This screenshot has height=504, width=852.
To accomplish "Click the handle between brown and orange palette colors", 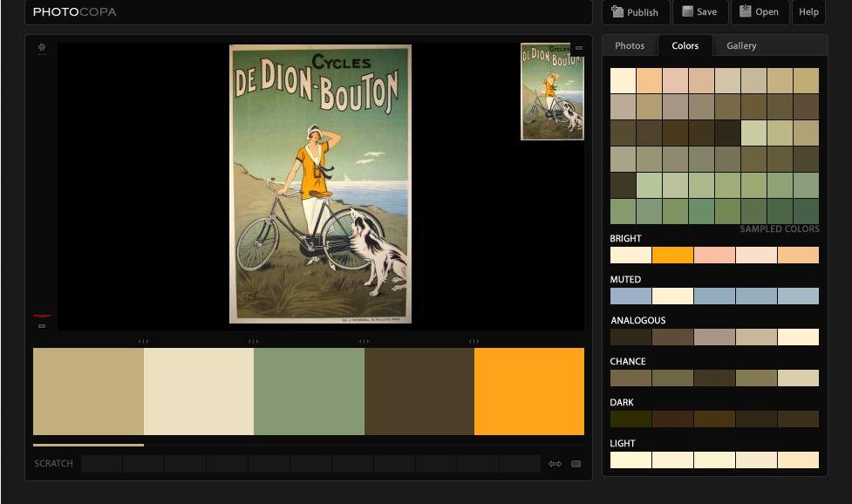I will coord(474,341).
